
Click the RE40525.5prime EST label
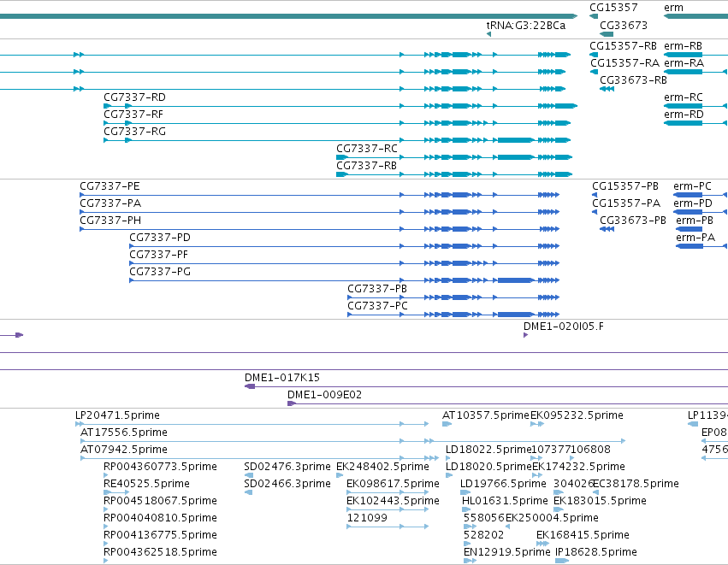click(147, 485)
